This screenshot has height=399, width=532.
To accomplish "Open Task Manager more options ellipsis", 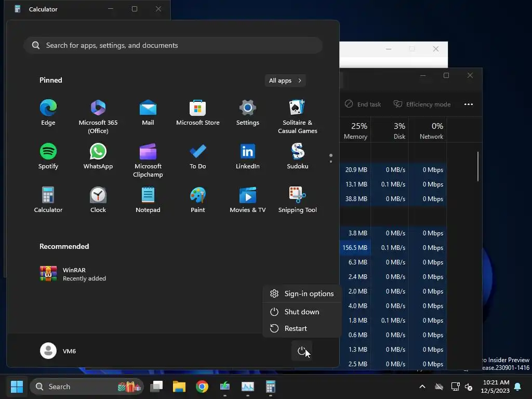I will (x=469, y=104).
